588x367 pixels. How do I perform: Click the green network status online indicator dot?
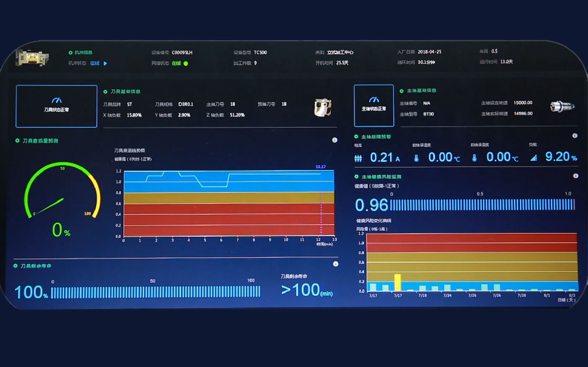click(x=186, y=63)
